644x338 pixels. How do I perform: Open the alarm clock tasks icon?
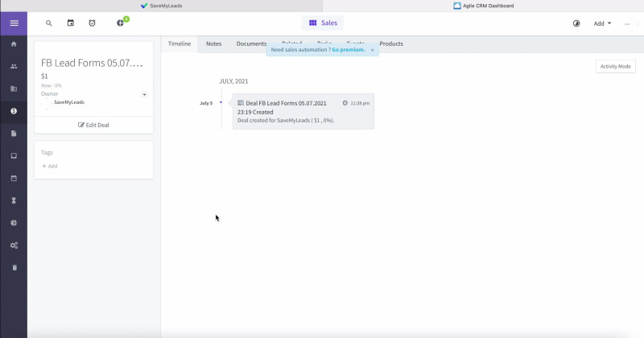tap(92, 23)
